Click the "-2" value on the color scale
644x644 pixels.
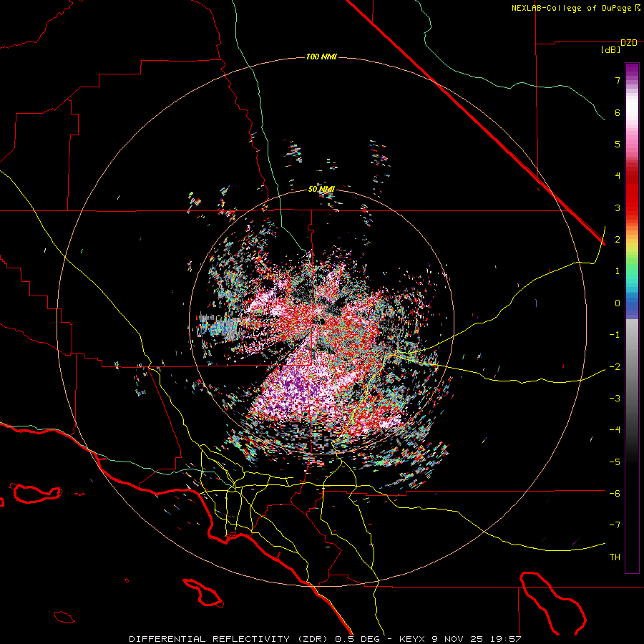click(615, 367)
